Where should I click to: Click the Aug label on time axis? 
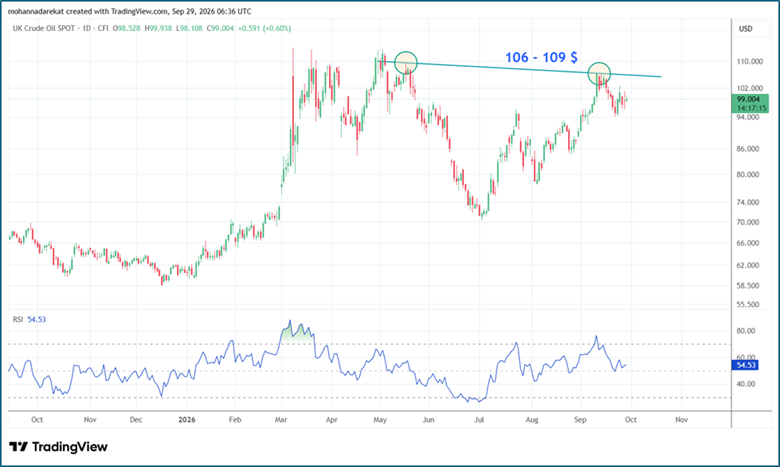pyautogui.click(x=532, y=420)
